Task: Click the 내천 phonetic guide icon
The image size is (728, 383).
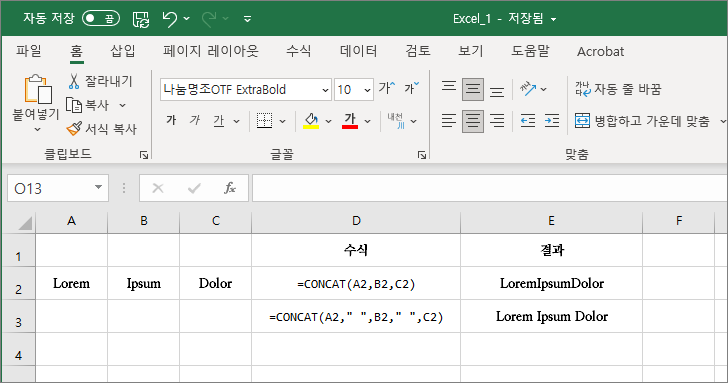Action: click(x=396, y=121)
